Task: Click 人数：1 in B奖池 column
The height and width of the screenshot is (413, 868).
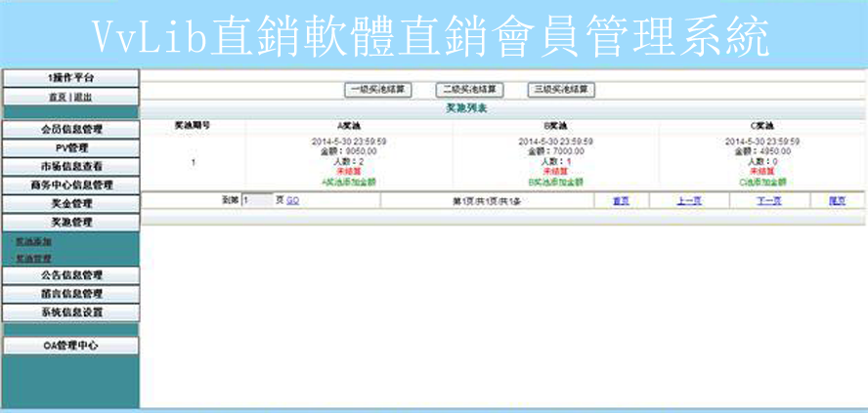Action: point(556,161)
